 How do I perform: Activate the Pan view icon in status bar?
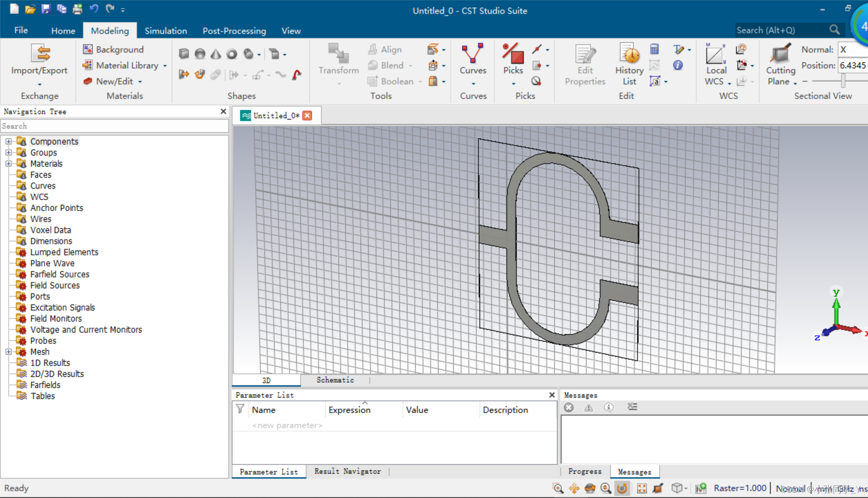tap(574, 488)
